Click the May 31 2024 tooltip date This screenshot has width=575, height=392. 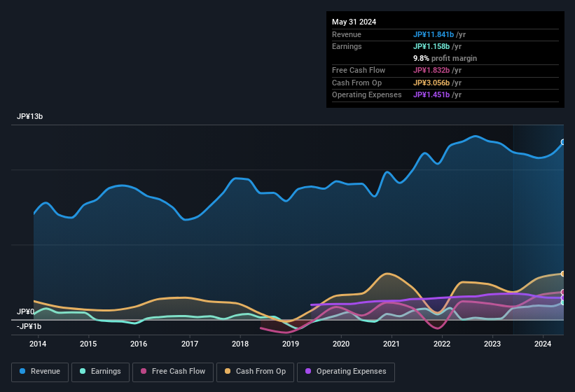click(x=354, y=22)
